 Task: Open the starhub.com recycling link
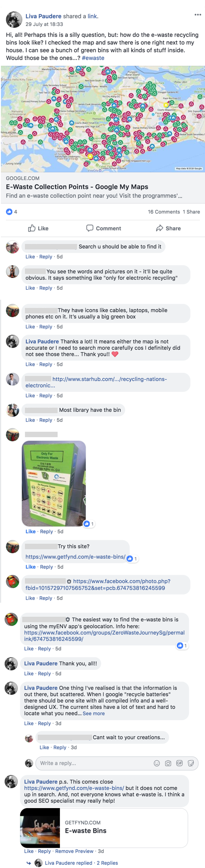[96, 382]
